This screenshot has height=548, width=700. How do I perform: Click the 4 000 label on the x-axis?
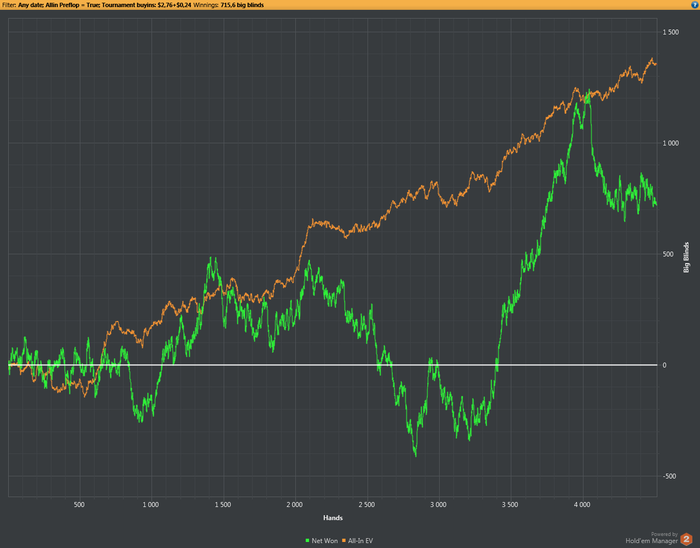[x=582, y=505]
